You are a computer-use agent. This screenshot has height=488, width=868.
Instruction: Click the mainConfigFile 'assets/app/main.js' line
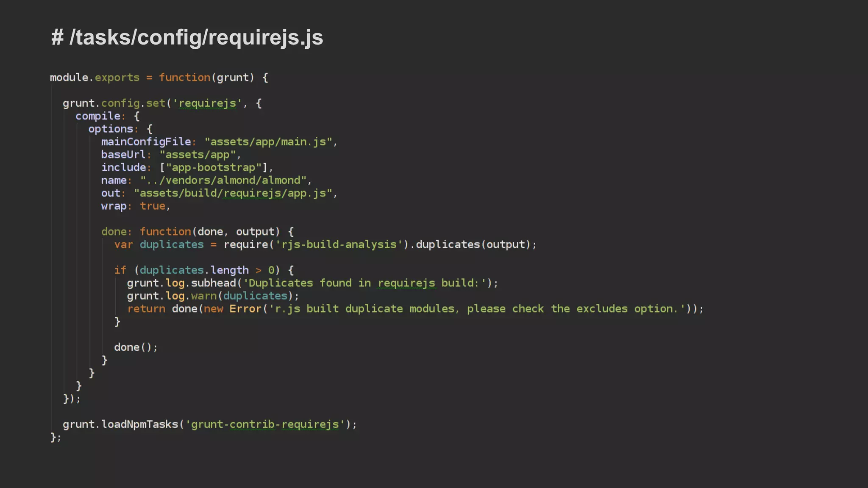(219, 142)
